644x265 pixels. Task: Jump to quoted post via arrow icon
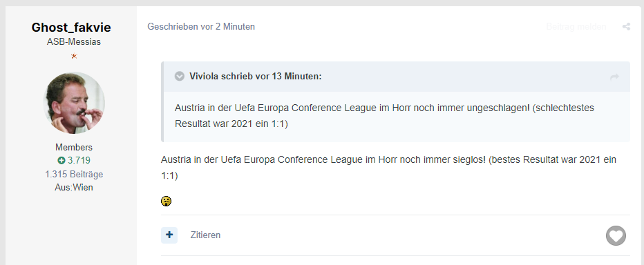(x=614, y=77)
